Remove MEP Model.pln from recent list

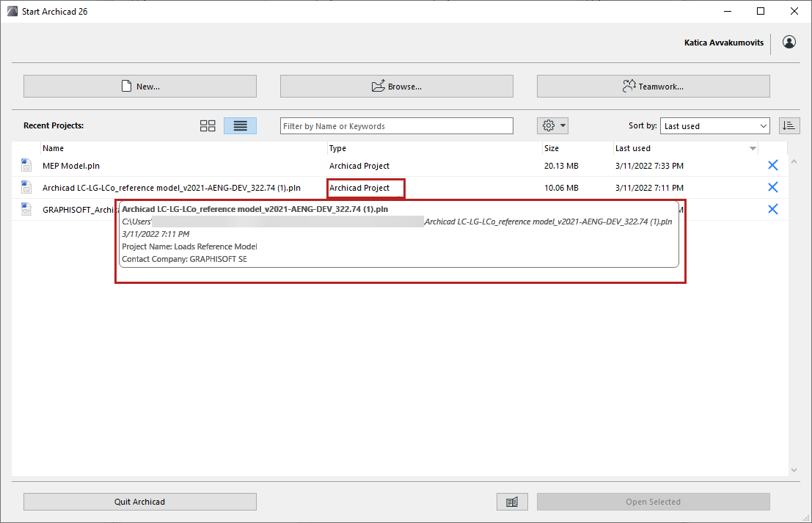tap(772, 165)
